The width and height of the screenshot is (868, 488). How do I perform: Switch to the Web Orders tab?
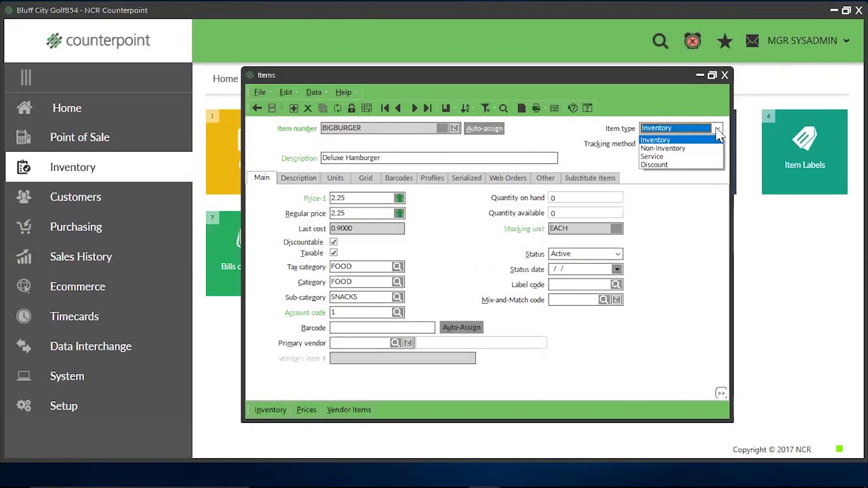pos(508,178)
